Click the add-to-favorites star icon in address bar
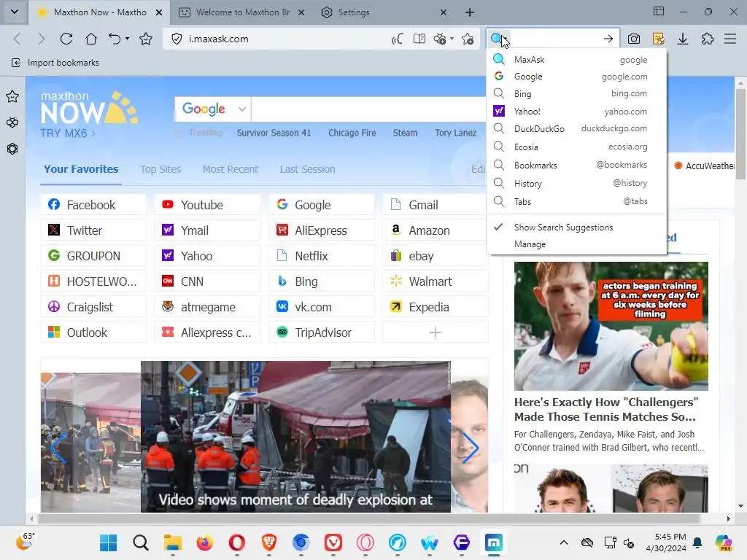Image resolution: width=747 pixels, height=560 pixels. (x=468, y=39)
